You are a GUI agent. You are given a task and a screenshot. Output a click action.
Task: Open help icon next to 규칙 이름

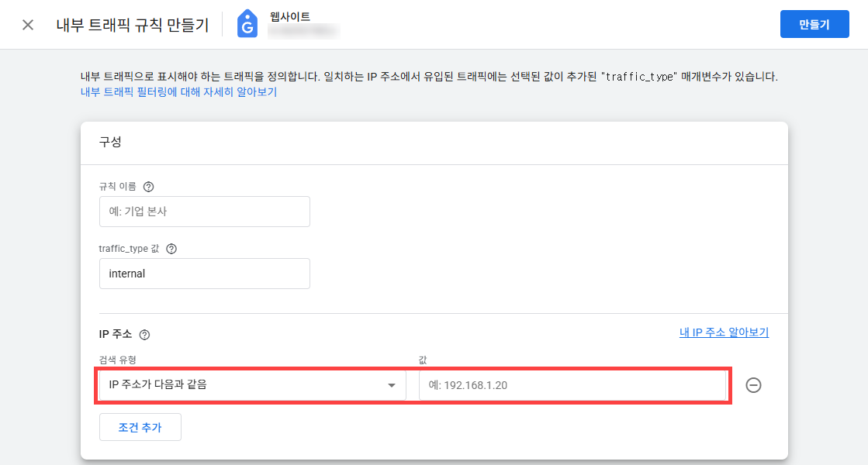(149, 187)
